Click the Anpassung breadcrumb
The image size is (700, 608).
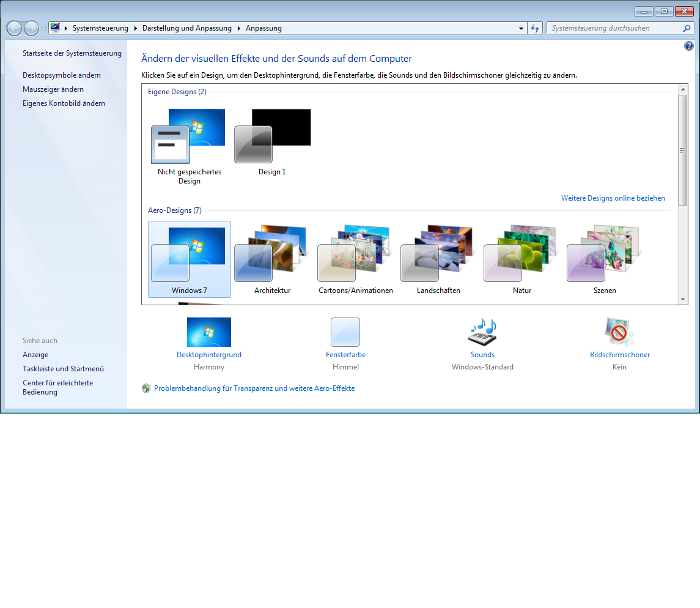click(x=264, y=28)
